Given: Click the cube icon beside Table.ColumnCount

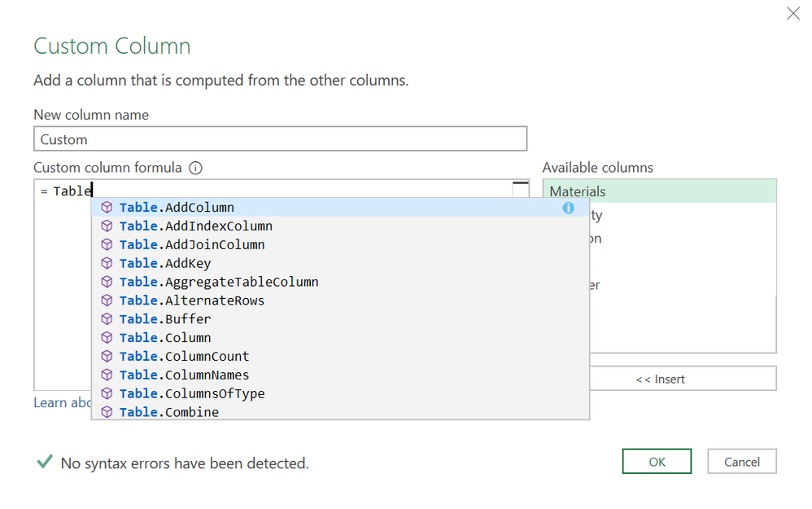Looking at the screenshot, I should (x=107, y=357).
